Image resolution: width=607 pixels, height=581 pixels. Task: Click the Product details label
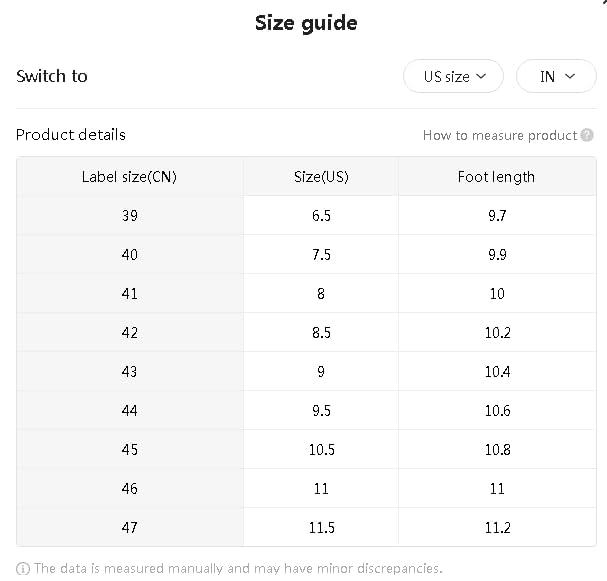[71, 135]
